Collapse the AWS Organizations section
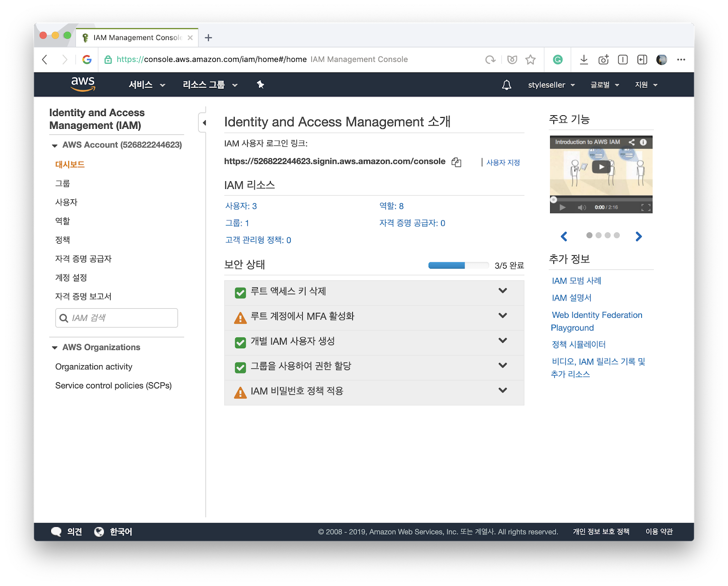728x586 pixels. 55,348
